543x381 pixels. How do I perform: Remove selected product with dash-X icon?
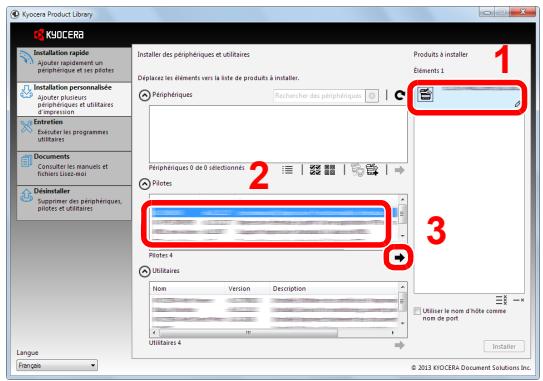tap(518, 300)
